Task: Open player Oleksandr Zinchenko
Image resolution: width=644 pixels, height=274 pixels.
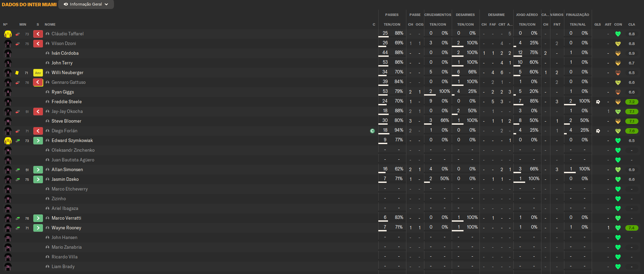Action: [x=73, y=150]
